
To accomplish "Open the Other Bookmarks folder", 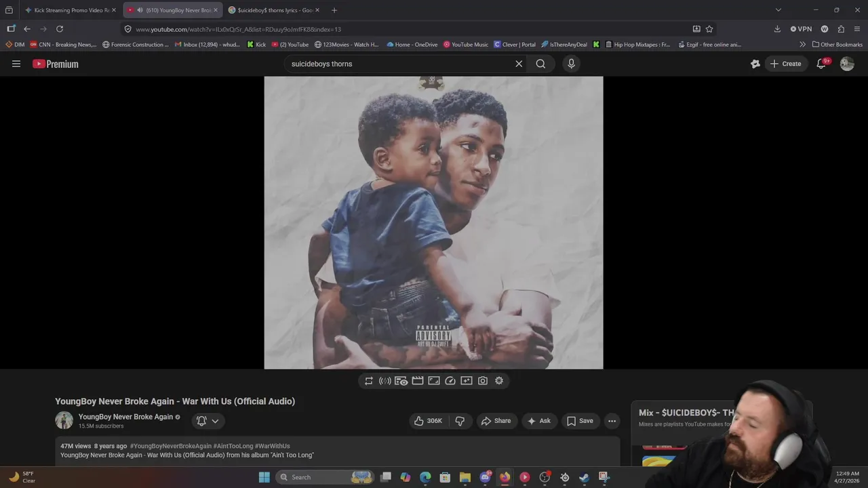I will click(x=837, y=45).
